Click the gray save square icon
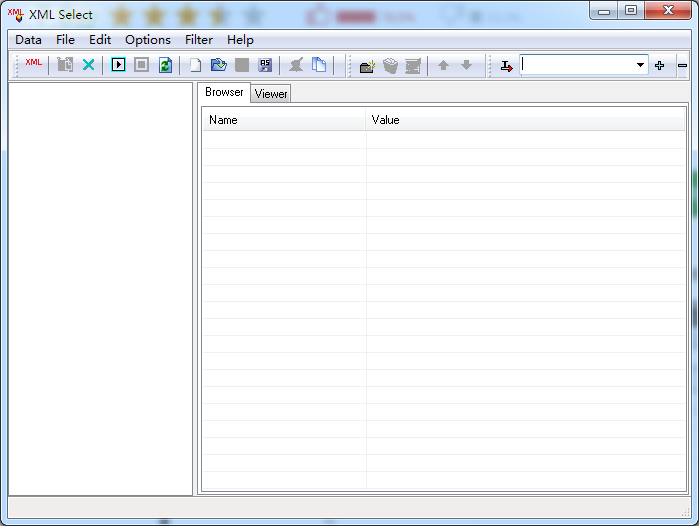699x526 pixels. (242, 65)
